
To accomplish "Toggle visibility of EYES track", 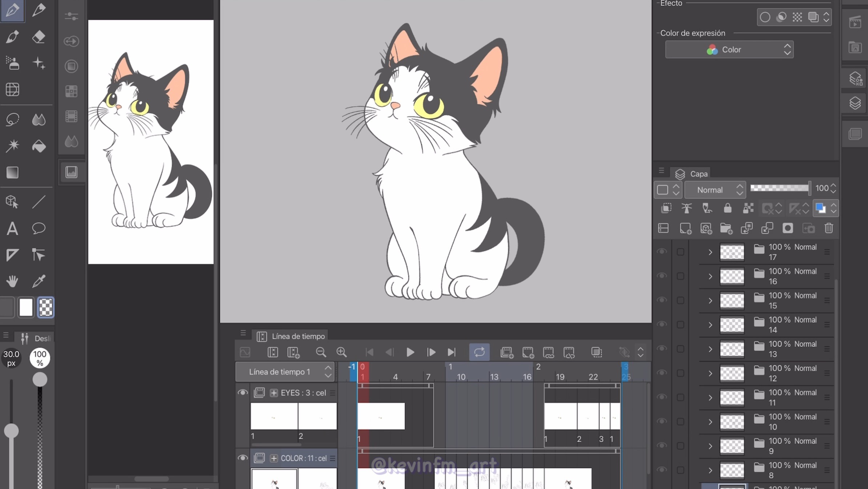I will pos(242,393).
